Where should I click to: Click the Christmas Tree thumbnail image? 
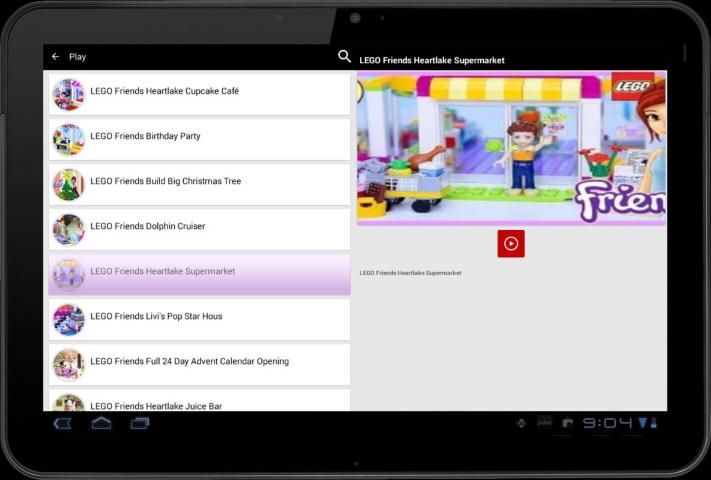pyautogui.click(x=69, y=184)
